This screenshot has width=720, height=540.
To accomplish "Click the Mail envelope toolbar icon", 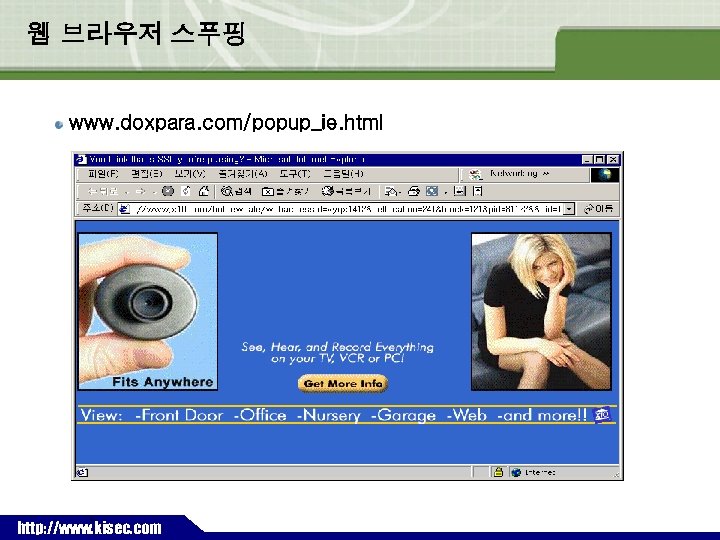I will (x=390, y=191).
